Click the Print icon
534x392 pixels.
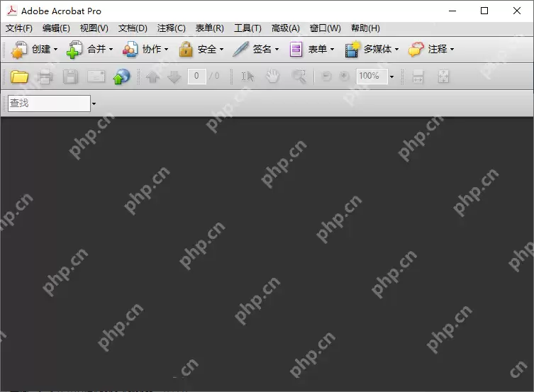click(45, 77)
